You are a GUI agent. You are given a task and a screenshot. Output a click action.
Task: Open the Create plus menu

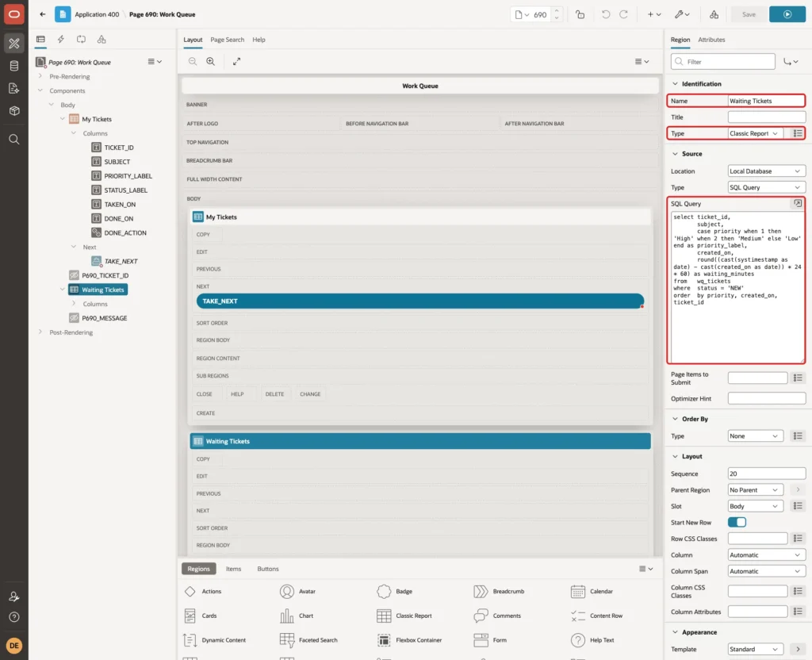(654, 14)
